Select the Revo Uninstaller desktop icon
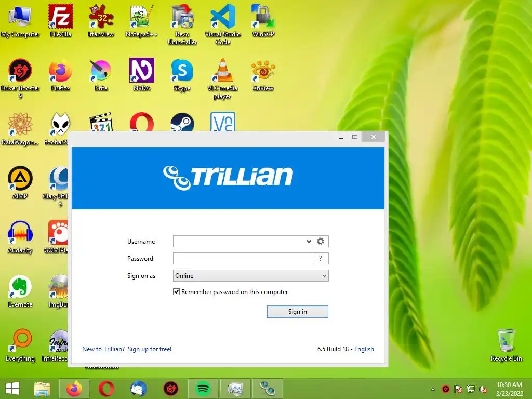This screenshot has height=399, width=532. point(182,25)
